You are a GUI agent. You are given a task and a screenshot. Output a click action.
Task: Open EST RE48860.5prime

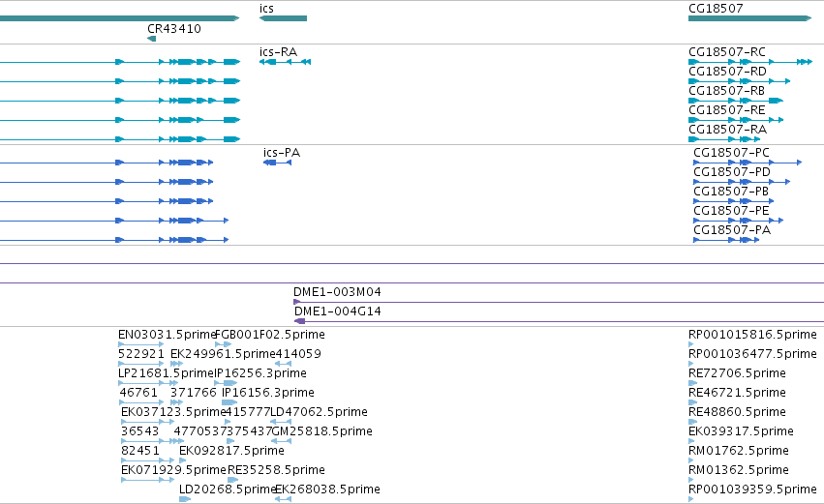tap(737, 412)
